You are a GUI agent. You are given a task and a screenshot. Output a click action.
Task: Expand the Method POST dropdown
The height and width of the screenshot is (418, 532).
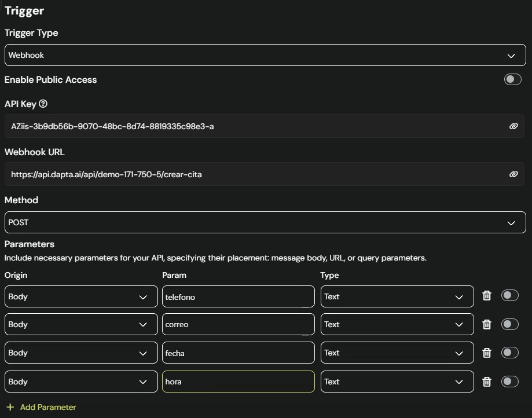click(265, 222)
